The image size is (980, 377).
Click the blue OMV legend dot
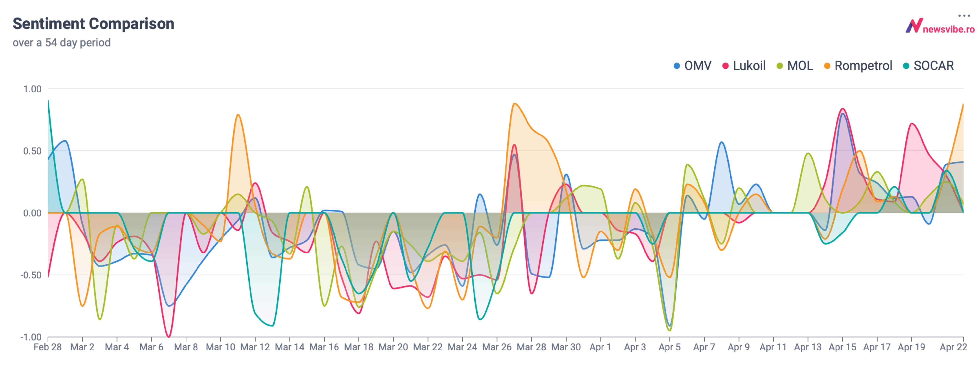677,66
